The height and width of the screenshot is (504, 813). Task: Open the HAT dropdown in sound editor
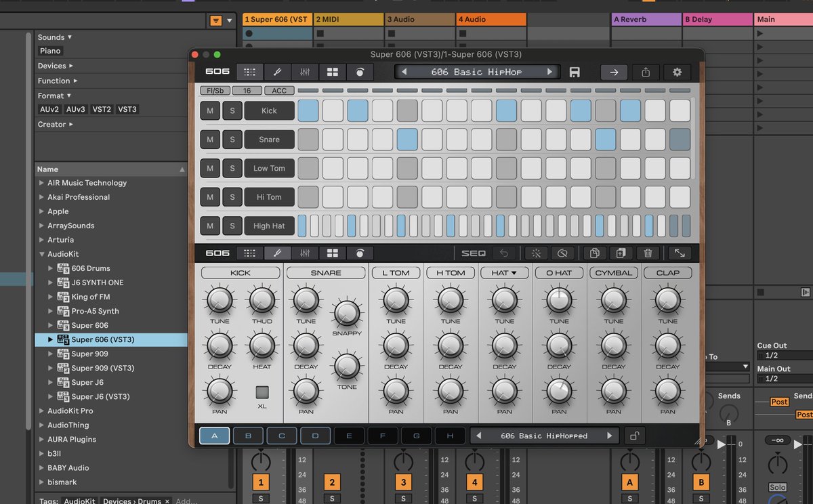tap(504, 272)
